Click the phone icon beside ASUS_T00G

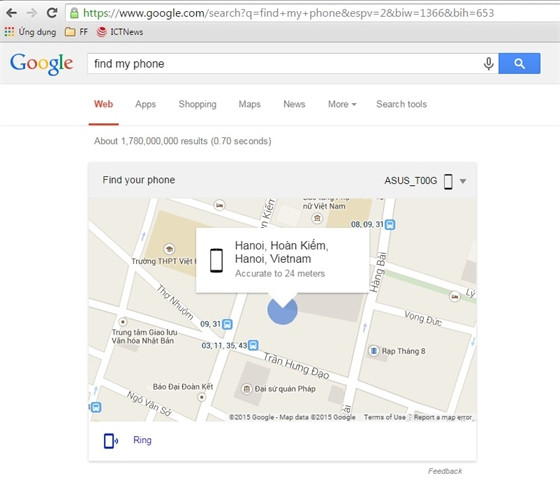pyautogui.click(x=448, y=181)
